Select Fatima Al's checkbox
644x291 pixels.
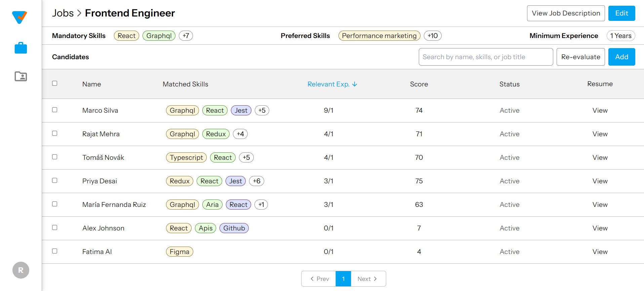(x=55, y=251)
